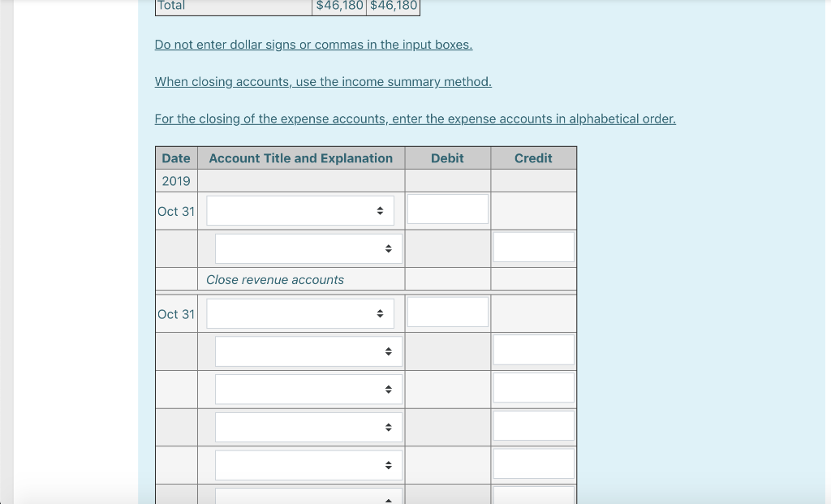Click the debit input box in the first Oct 31 entry
This screenshot has width=831, height=504.
(447, 208)
